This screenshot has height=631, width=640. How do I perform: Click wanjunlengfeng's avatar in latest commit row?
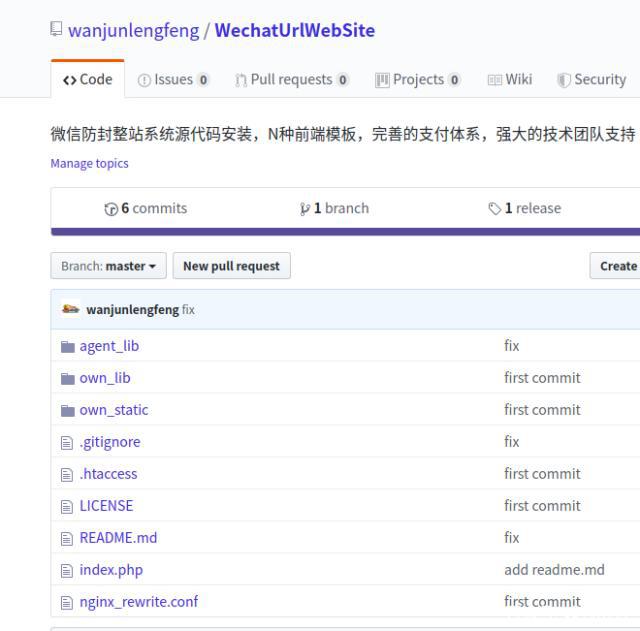click(x=70, y=309)
